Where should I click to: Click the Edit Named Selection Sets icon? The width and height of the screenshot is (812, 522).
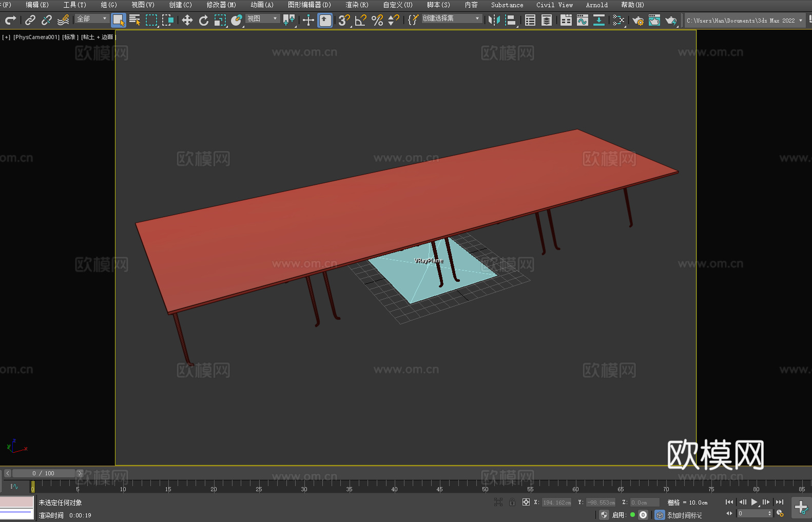(x=413, y=20)
